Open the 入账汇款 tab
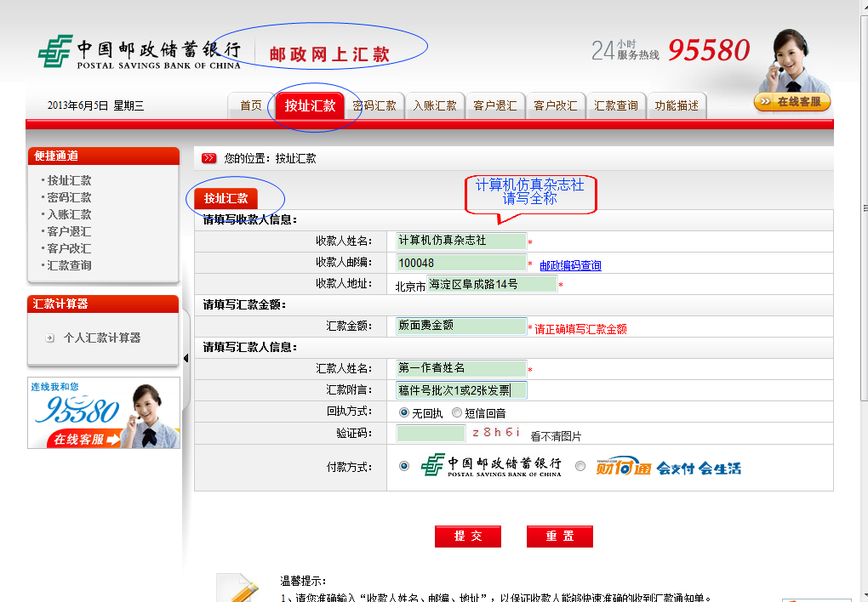This screenshot has height=602, width=868. [x=435, y=105]
